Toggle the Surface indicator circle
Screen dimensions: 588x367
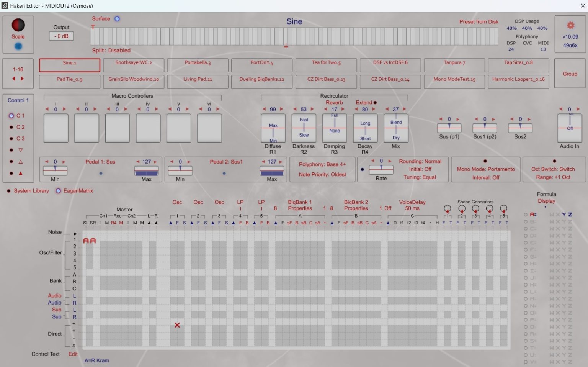pos(117,19)
